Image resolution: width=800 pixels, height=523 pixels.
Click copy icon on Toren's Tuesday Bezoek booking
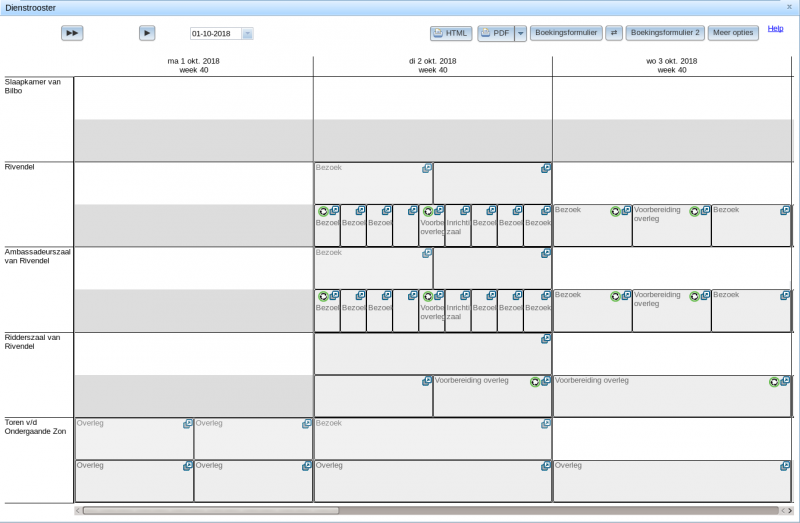(546, 424)
